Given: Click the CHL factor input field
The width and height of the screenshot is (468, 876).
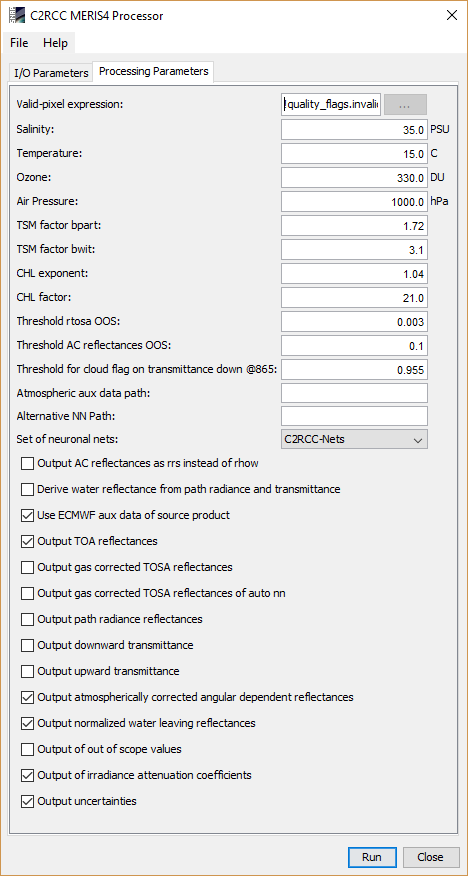Looking at the screenshot, I should click(355, 298).
